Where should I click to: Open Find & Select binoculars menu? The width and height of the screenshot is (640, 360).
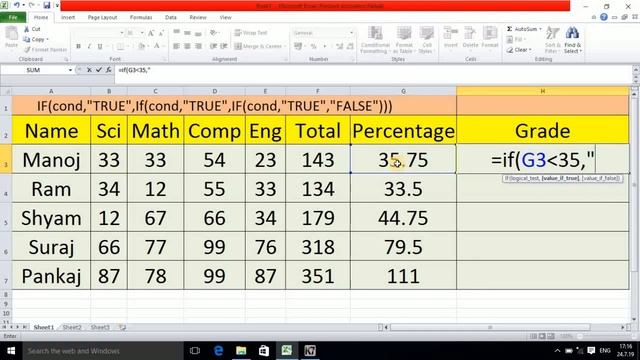pyautogui.click(x=573, y=40)
